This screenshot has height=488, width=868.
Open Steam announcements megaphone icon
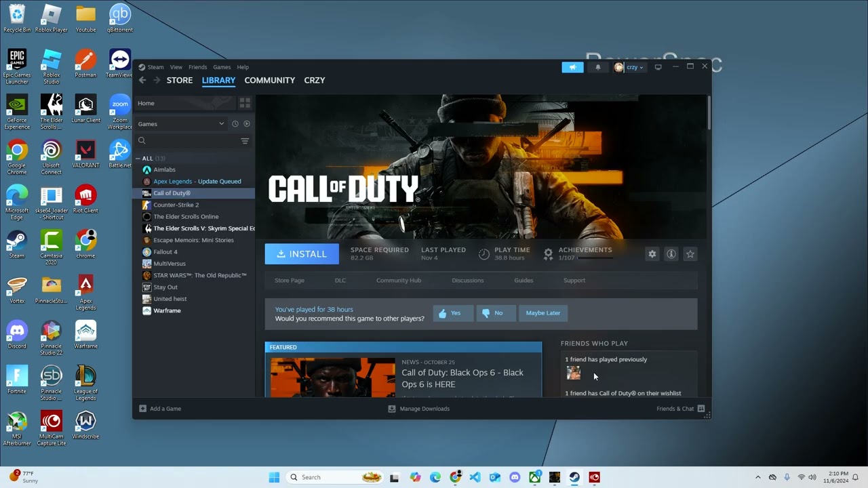(572, 67)
